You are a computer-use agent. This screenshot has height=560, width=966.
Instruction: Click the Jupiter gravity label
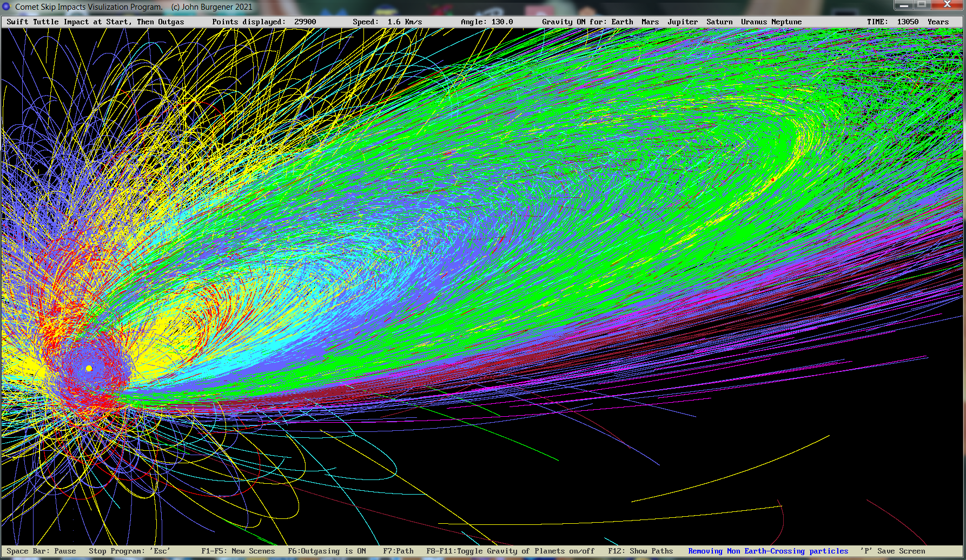pyautogui.click(x=682, y=22)
